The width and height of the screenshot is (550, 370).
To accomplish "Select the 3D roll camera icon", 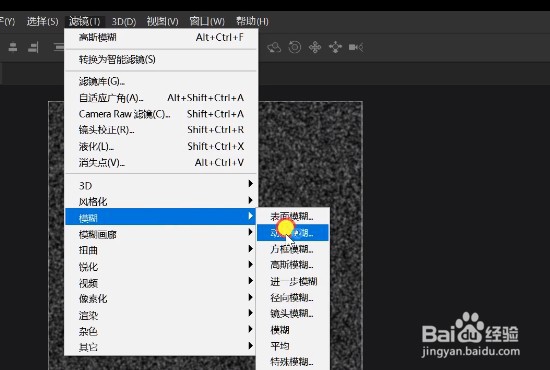I will click(295, 47).
